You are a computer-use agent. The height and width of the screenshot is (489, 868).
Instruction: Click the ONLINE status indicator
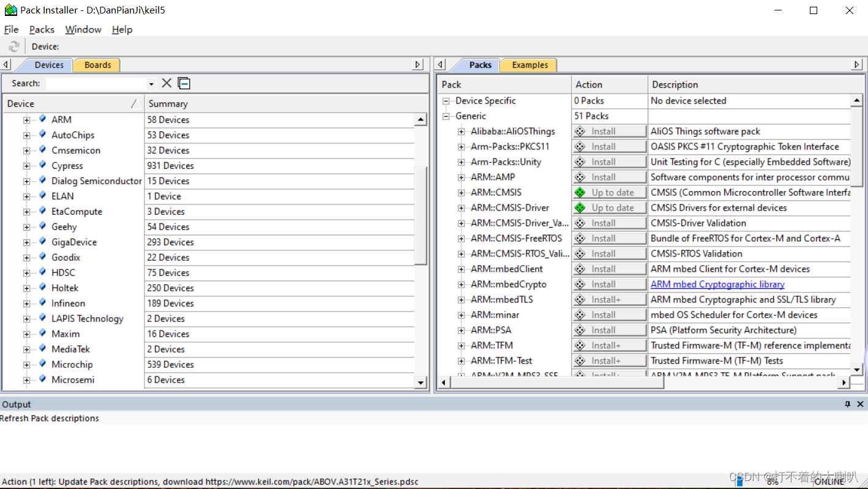tap(830, 482)
